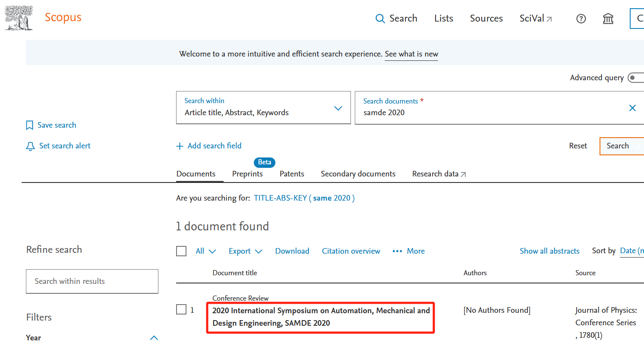Switch to the Secondary documents tab

[x=358, y=174]
